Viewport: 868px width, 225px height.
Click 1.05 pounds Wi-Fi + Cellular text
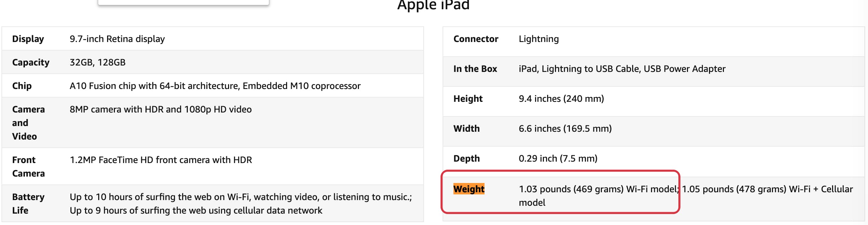coord(767,189)
